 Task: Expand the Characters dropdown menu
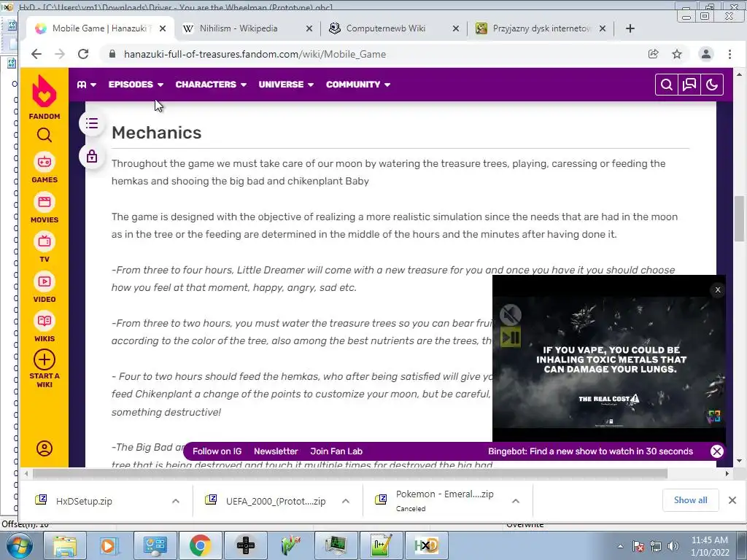click(211, 85)
